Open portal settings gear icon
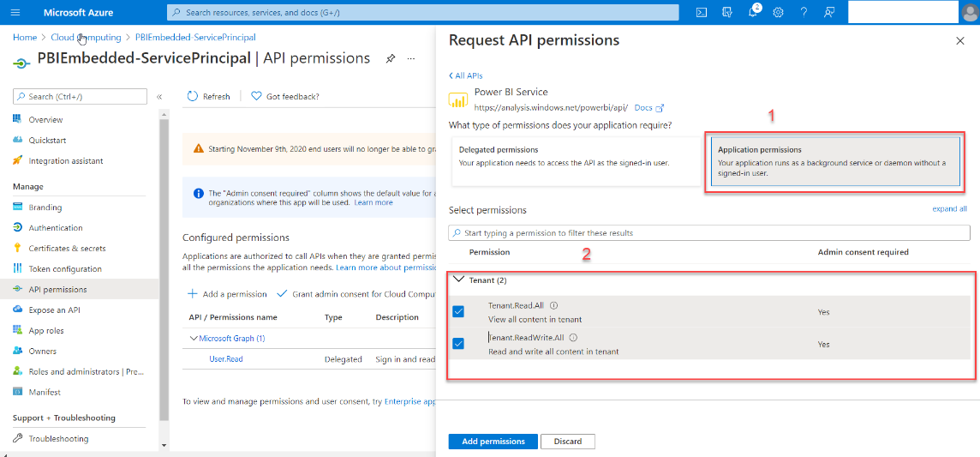 point(779,12)
